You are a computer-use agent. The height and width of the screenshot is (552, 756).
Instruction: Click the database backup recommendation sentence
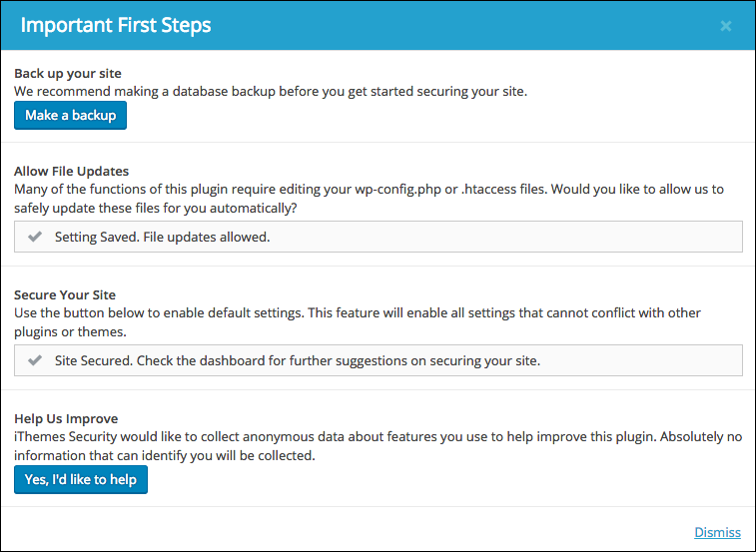click(x=271, y=92)
